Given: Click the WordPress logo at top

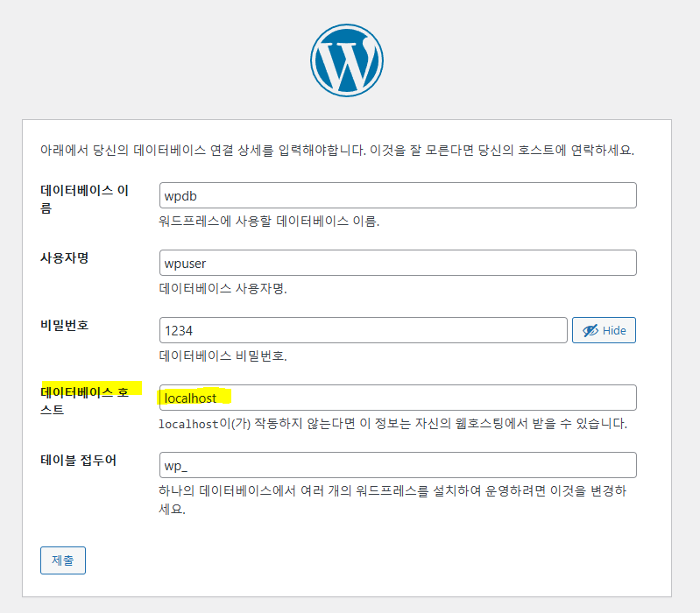Looking at the screenshot, I should pos(347,60).
